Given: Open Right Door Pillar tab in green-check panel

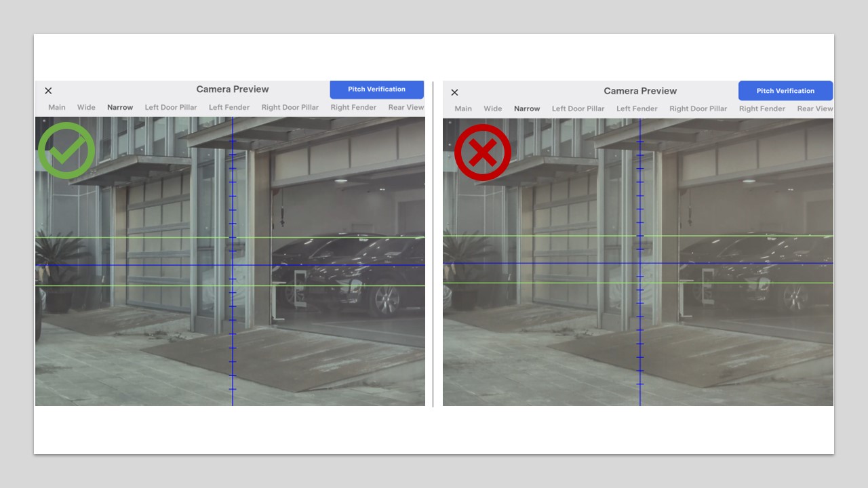Looking at the screenshot, I should pyautogui.click(x=290, y=108).
